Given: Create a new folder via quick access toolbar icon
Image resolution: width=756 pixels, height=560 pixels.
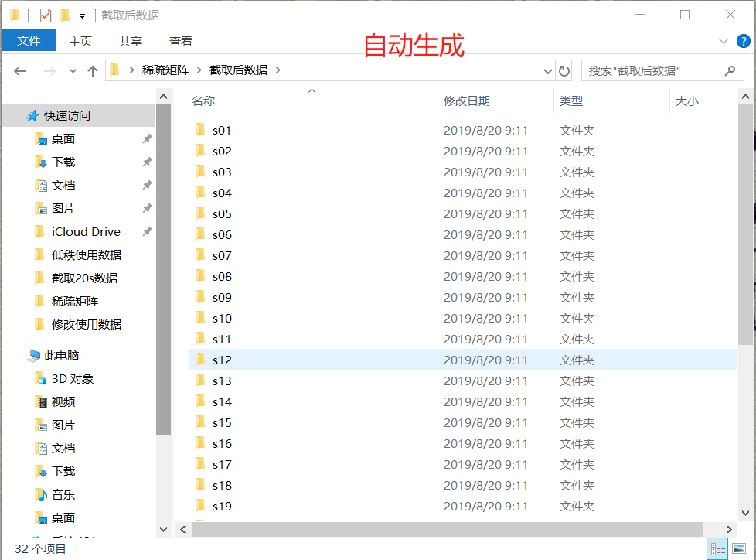Looking at the screenshot, I should click(x=64, y=14).
